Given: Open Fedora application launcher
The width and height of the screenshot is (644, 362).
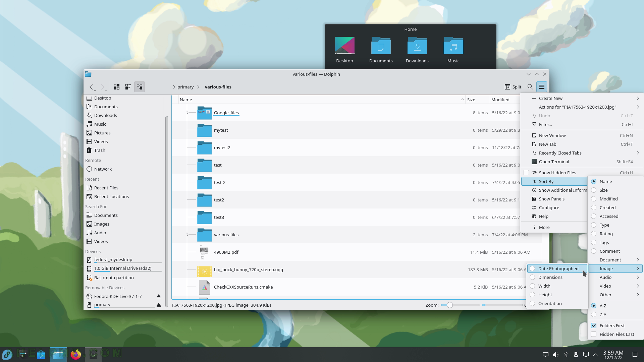Looking at the screenshot, I should click(x=7, y=354).
